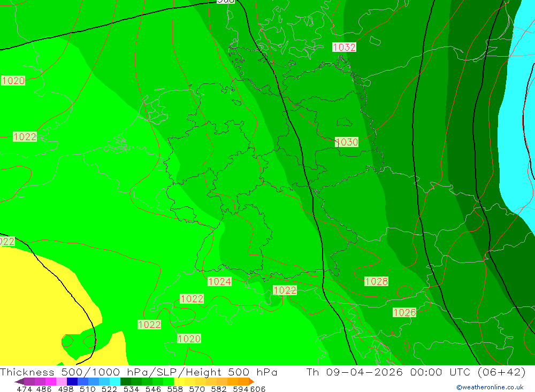The image size is (535, 392).
Task: Select the 1030 pressure label
Action: pos(347,142)
